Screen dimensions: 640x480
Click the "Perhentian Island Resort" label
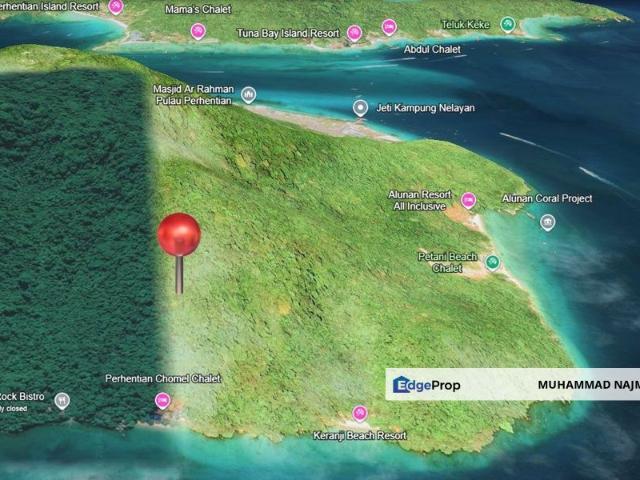tap(49, 6)
